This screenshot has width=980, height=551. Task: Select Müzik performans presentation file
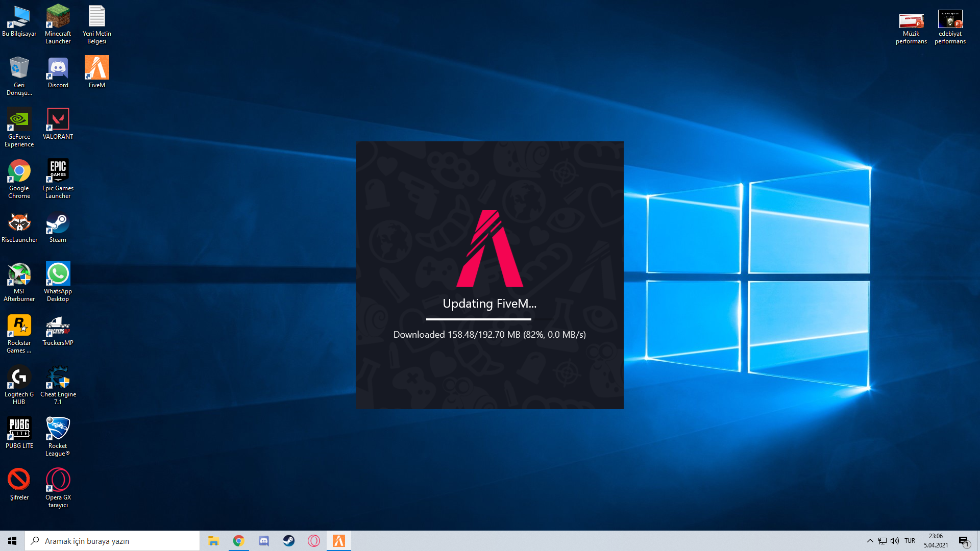click(911, 20)
